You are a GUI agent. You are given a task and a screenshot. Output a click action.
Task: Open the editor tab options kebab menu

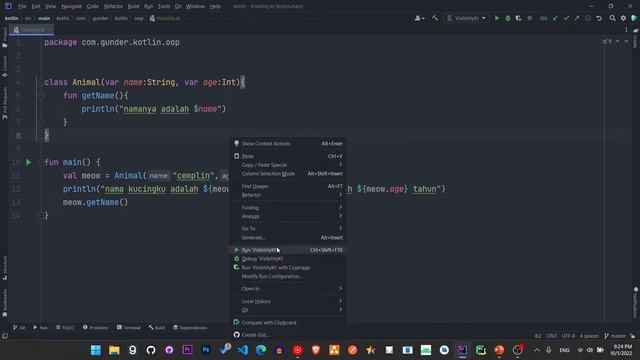point(626,30)
